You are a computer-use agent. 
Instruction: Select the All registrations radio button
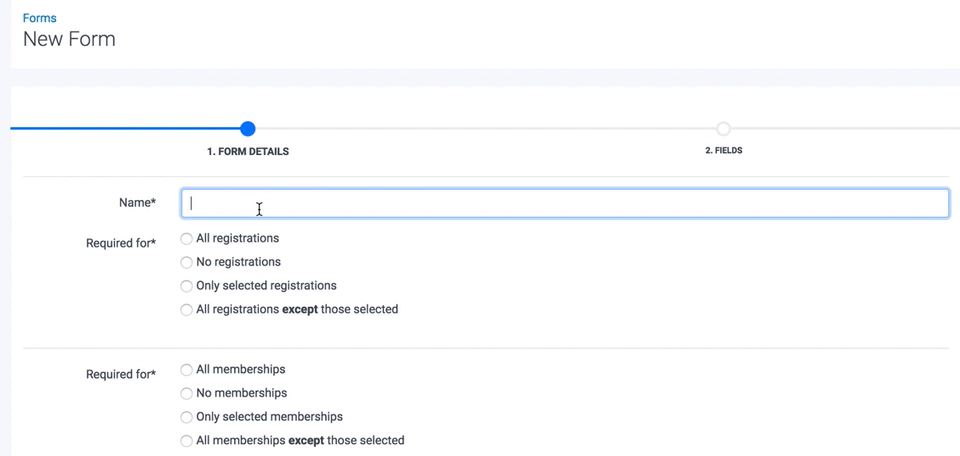(x=187, y=239)
